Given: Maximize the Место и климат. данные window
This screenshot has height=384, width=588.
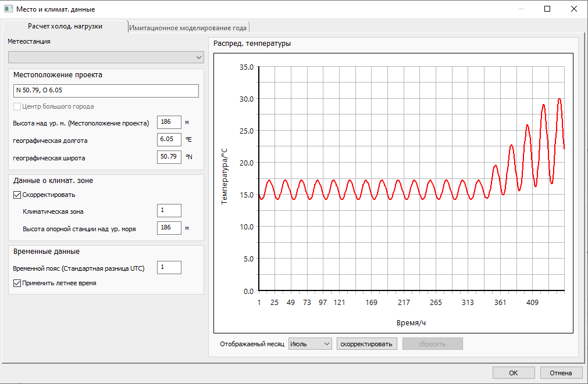Looking at the screenshot, I should click(x=547, y=9).
